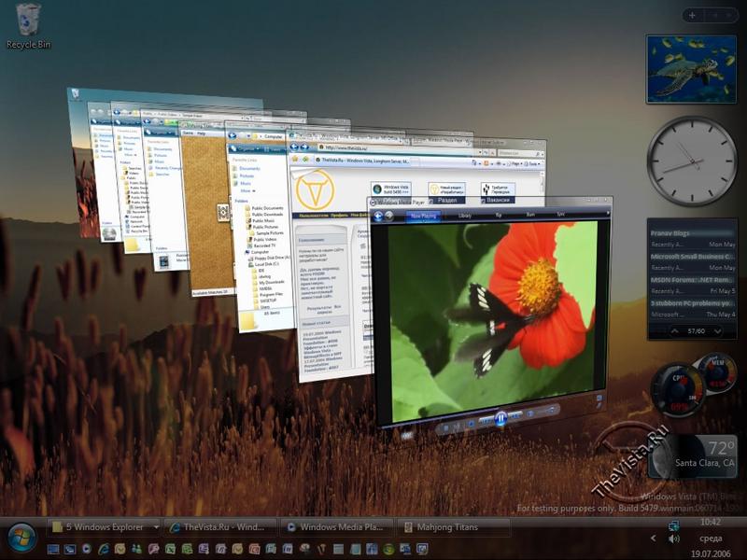Image resolution: width=747 pixels, height=560 pixels.
Task: Click the sidebar add gadget plus button
Action: (693, 15)
